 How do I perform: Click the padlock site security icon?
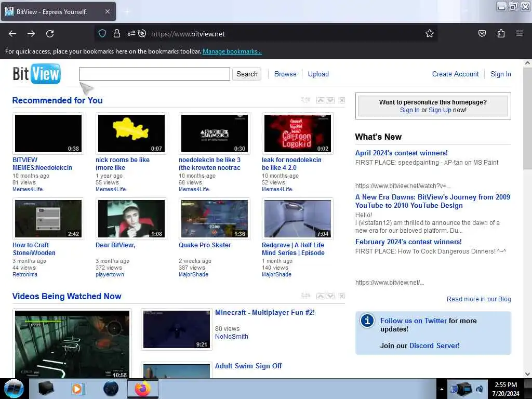pos(117,34)
